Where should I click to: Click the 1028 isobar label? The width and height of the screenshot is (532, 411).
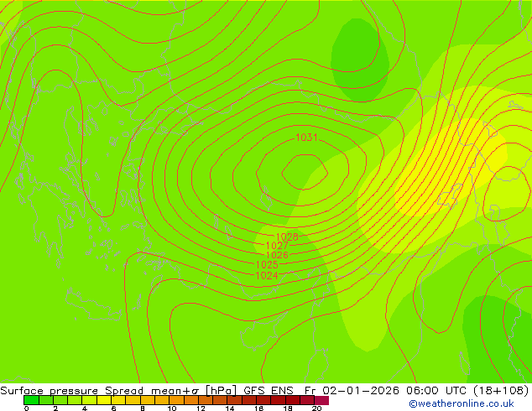coord(287,237)
